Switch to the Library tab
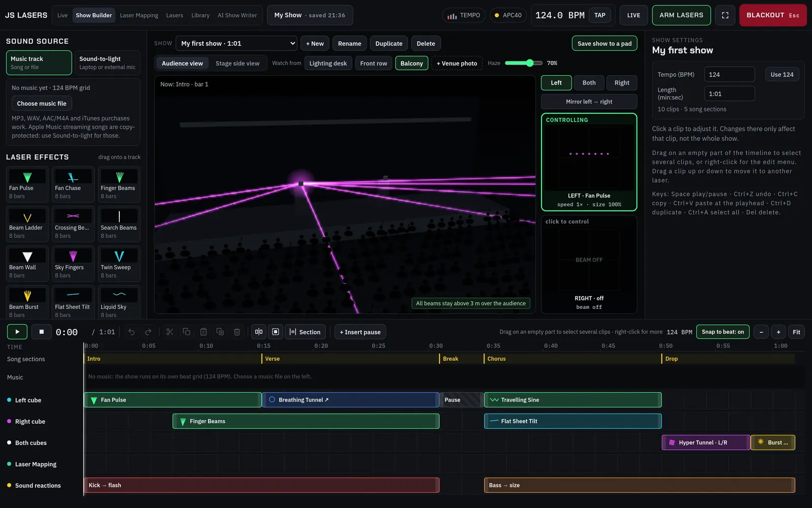This screenshot has height=508, width=812. pos(200,15)
